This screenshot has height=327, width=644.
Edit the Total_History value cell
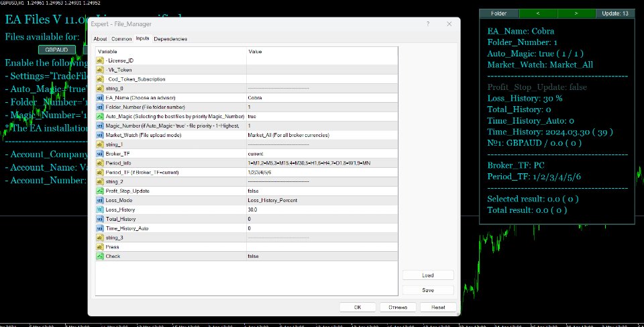pyautogui.click(x=322, y=219)
